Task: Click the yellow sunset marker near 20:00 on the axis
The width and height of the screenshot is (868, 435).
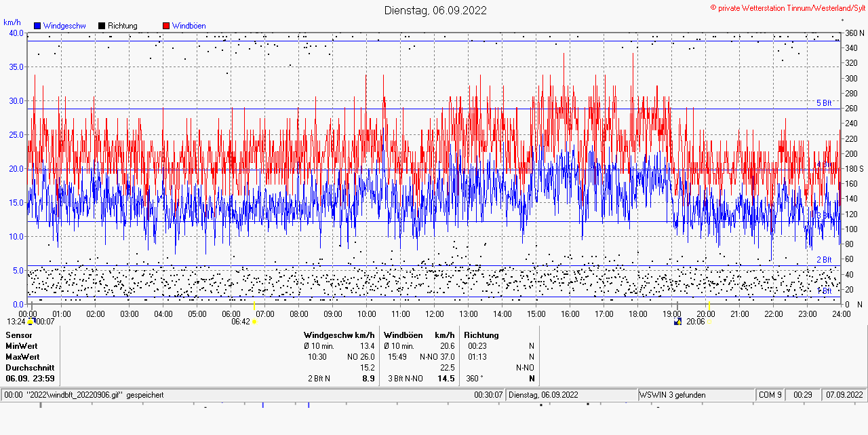Action: pos(709,304)
